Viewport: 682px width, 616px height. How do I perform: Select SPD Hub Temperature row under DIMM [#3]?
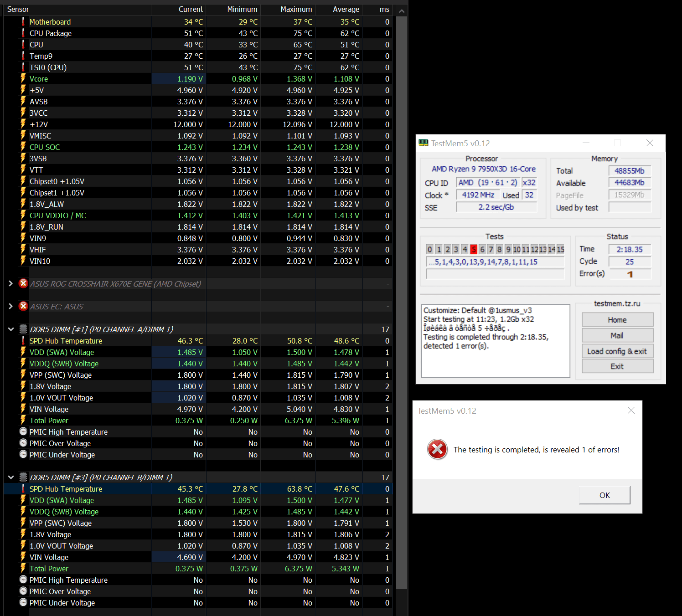(x=198, y=488)
